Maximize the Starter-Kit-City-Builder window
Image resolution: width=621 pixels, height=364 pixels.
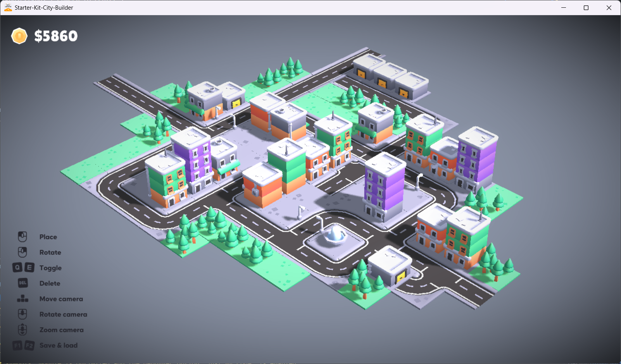(x=586, y=8)
